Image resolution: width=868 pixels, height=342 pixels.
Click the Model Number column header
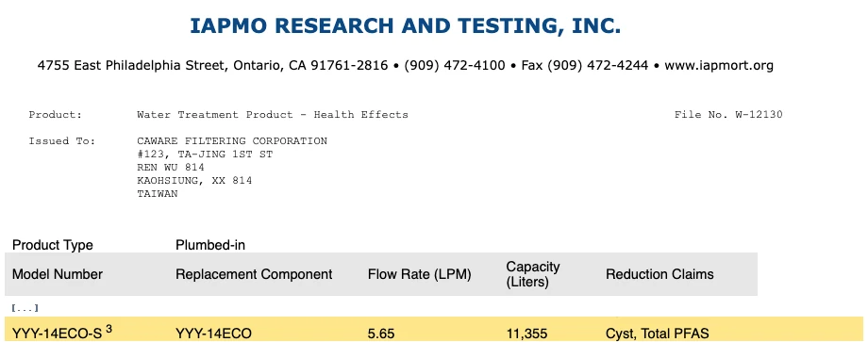58,274
